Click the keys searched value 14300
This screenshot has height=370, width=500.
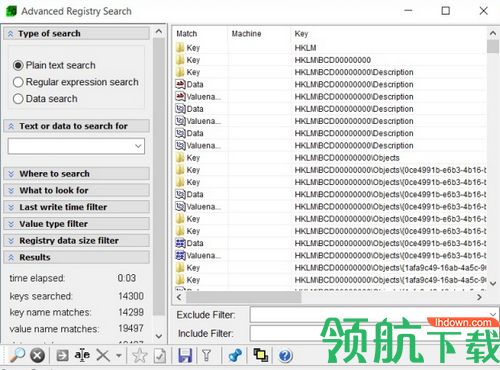click(131, 296)
